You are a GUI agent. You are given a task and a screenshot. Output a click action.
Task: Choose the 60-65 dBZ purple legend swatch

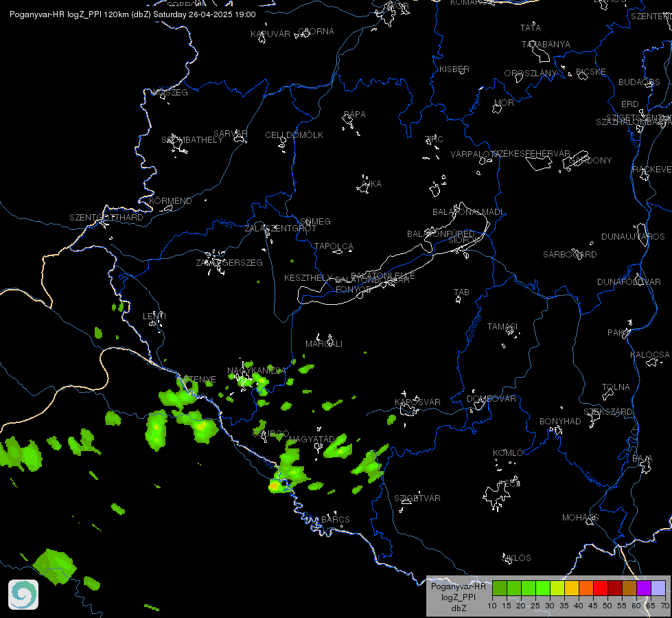point(644,588)
